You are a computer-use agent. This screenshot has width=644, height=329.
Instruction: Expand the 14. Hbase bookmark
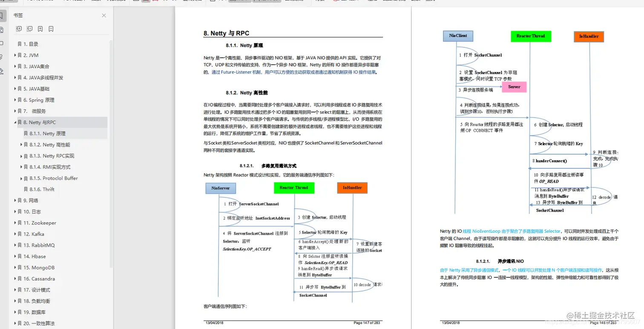click(x=15, y=256)
